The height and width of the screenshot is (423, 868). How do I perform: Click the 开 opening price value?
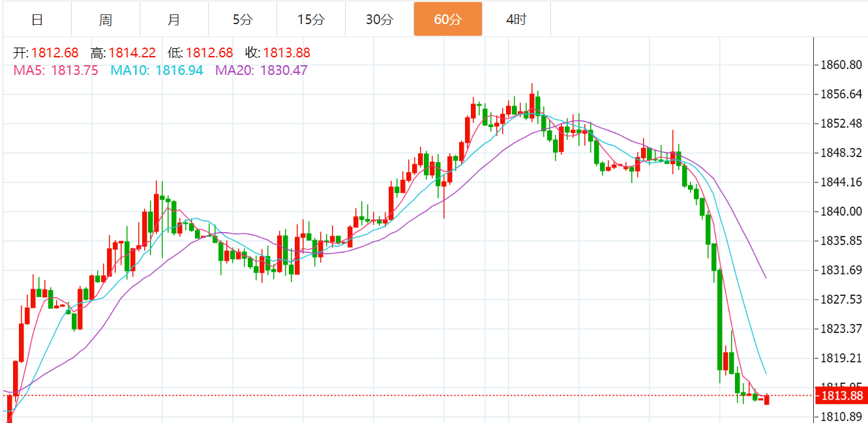click(x=54, y=53)
